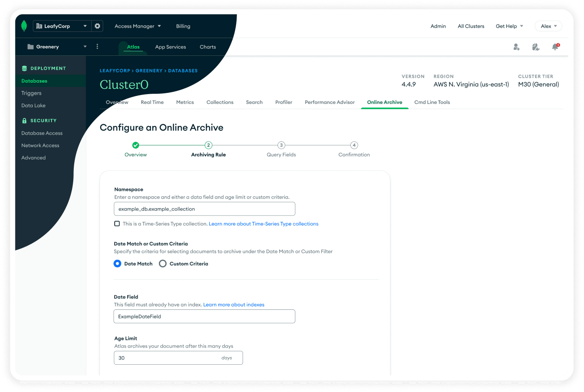Viewport: 584px width, 392px height.
Task: Click the Namespace input field
Action: click(x=204, y=209)
